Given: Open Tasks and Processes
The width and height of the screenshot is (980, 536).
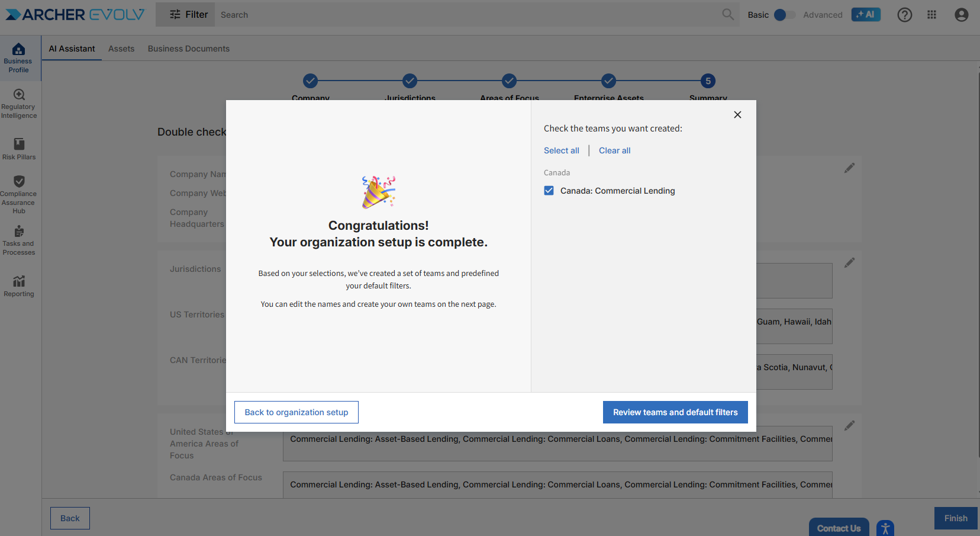Looking at the screenshot, I should click(19, 240).
